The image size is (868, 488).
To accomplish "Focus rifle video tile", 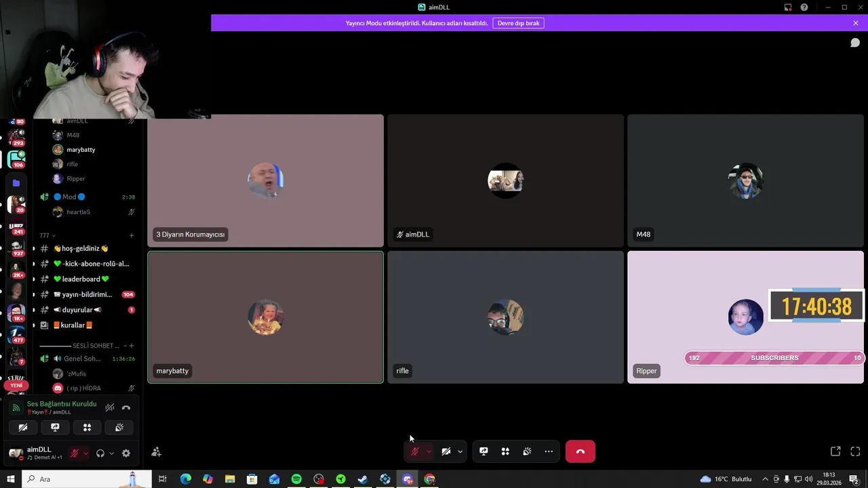I will pyautogui.click(x=506, y=317).
